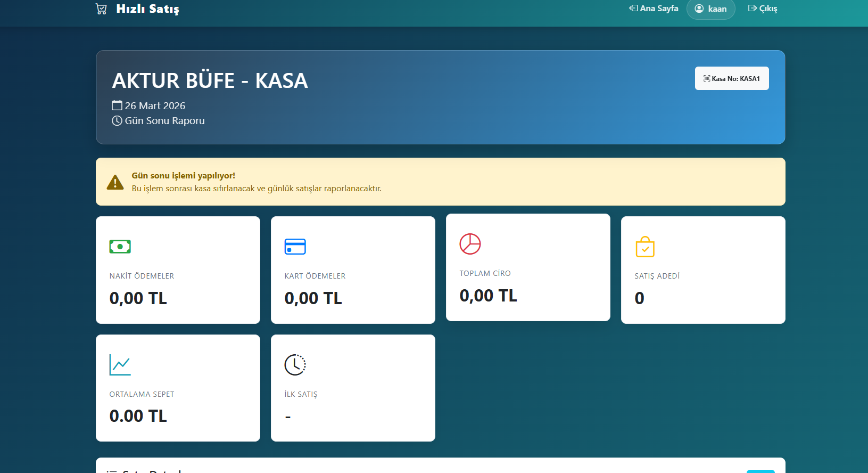Go to Ana Sayfa
The image size is (868, 473).
[654, 9]
